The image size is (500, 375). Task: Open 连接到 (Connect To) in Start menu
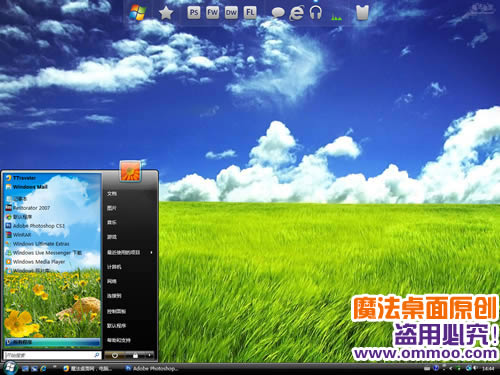[x=114, y=296]
